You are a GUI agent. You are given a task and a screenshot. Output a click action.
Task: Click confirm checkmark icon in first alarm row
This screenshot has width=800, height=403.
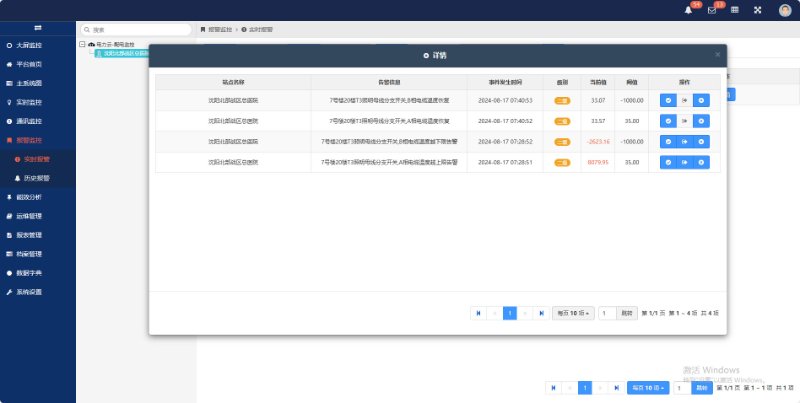[668, 100]
